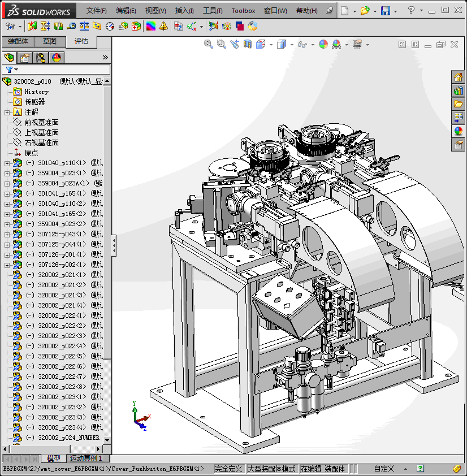Expand the 301040_p110<1> component node

pos(7,163)
